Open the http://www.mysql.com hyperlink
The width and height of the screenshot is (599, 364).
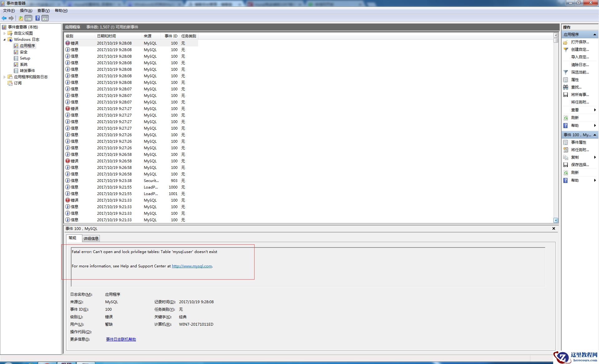tap(192, 266)
